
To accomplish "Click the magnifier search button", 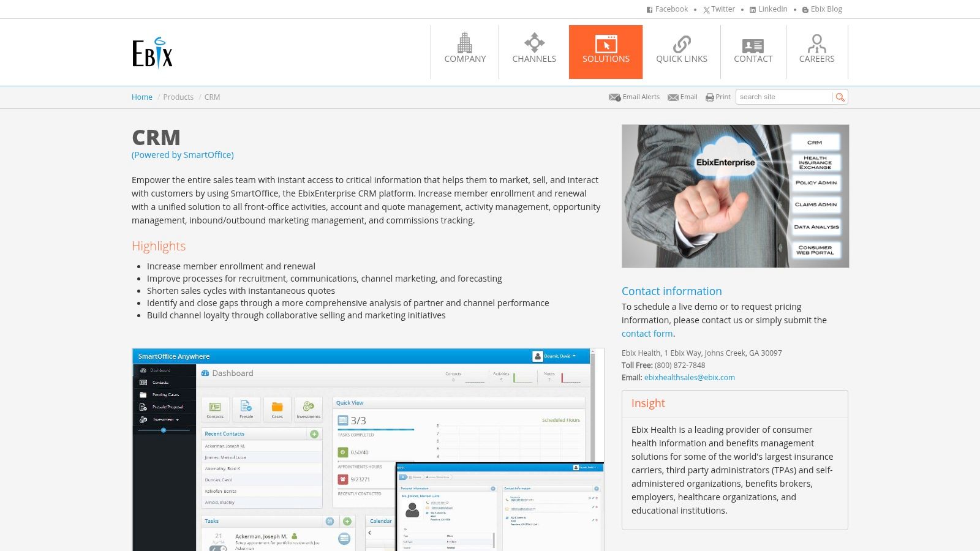I will point(840,97).
